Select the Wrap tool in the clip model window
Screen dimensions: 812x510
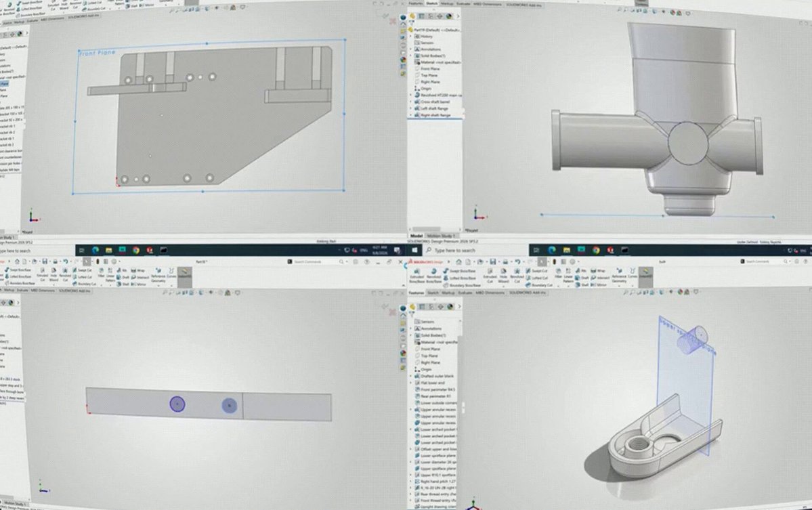pos(597,271)
